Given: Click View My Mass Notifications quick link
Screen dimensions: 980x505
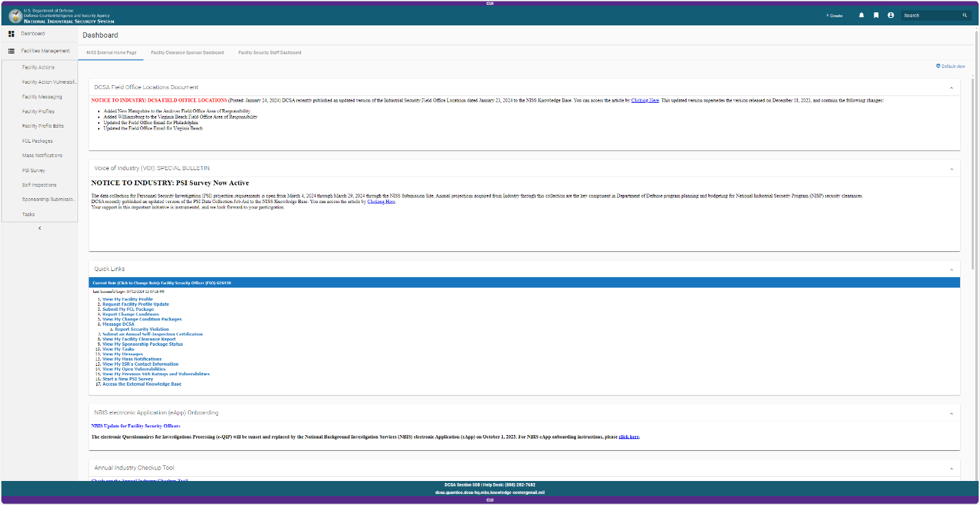Looking at the screenshot, I should pos(132,359).
